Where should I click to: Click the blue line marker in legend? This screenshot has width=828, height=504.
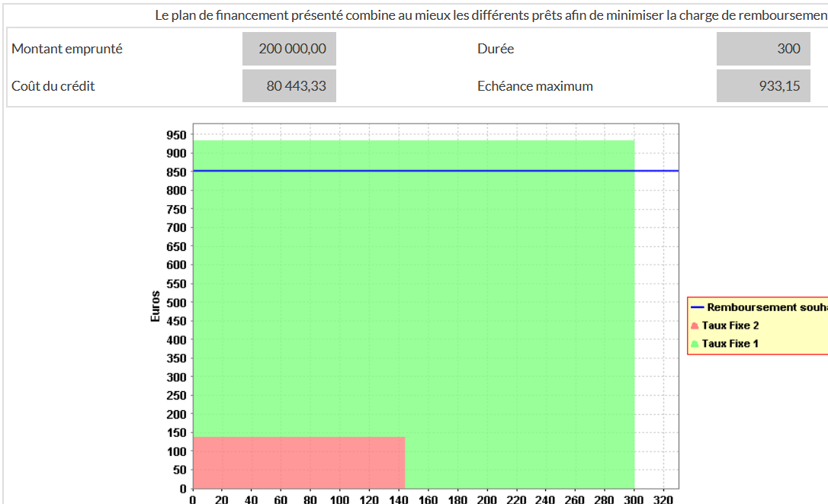(697, 307)
